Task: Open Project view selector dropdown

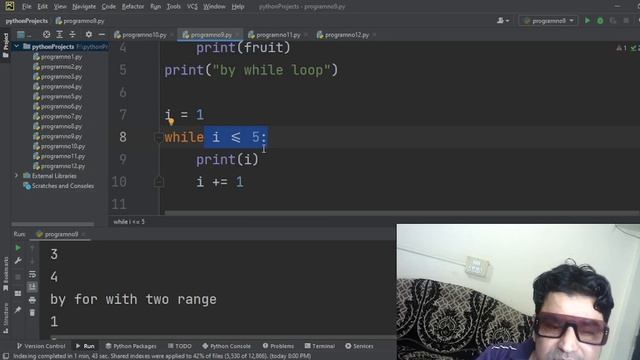Action: (24, 35)
